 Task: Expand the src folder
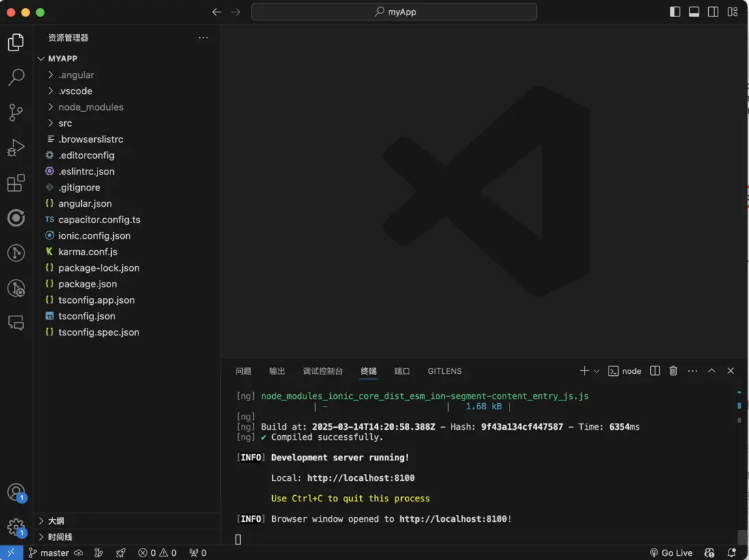(x=128, y=123)
